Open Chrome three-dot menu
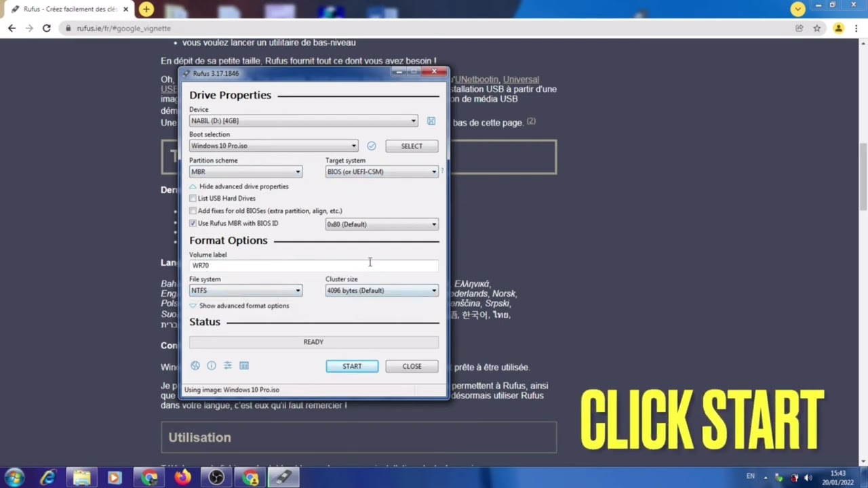Viewport: 868px width, 488px height. pyautogui.click(x=857, y=28)
